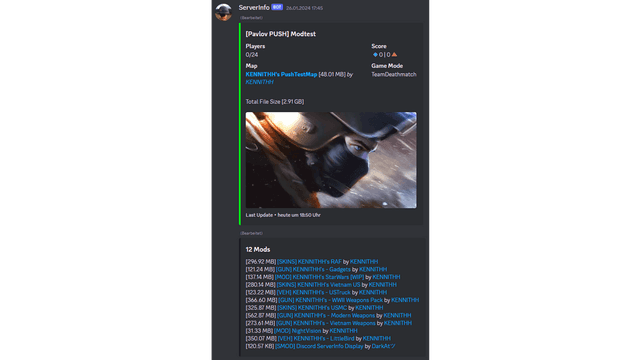The image size is (640, 360).
Task: Open the [GUN] Modern Weapons mod link
Action: pyautogui.click(x=326, y=316)
